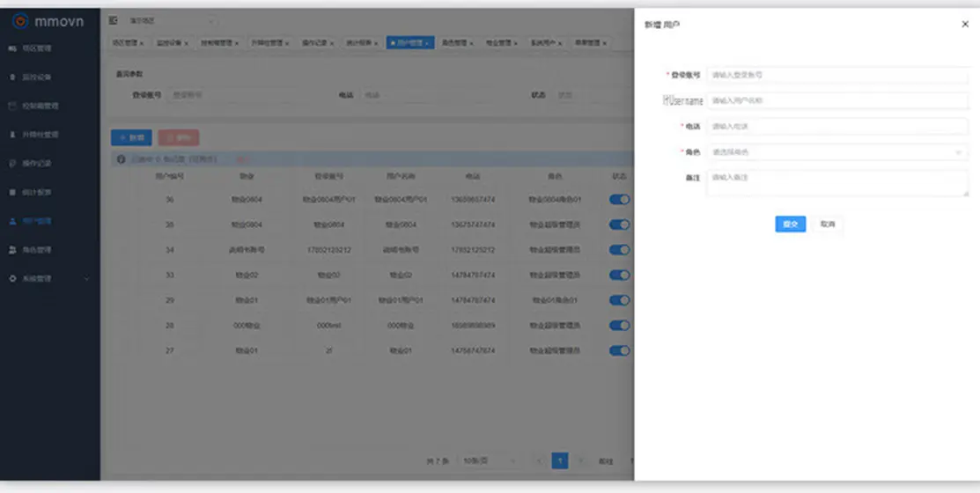Click the 备注 remarks textarea
The height and width of the screenshot is (493, 980).
click(836, 183)
